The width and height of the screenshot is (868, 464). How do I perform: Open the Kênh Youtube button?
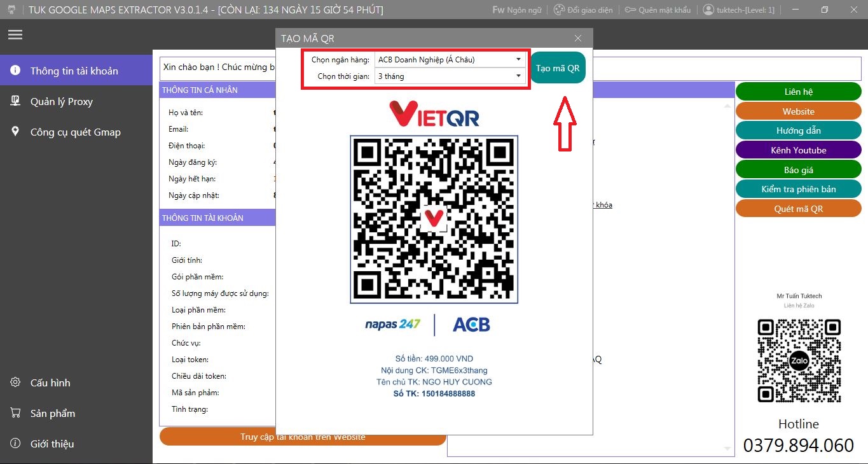(x=798, y=150)
